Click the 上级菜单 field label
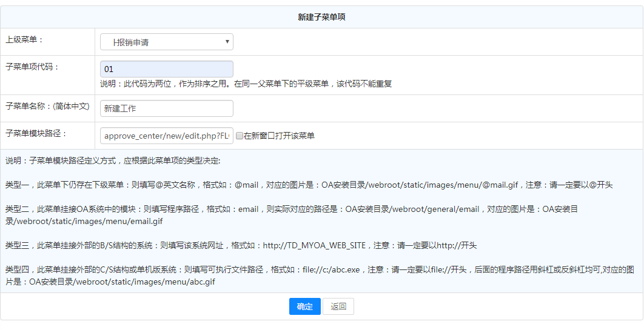 24,39
